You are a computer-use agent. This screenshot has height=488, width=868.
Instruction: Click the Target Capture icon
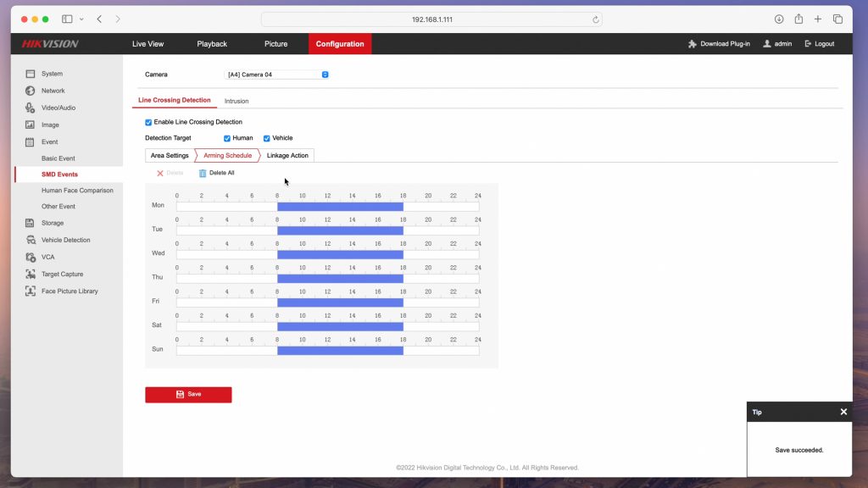[x=31, y=274]
